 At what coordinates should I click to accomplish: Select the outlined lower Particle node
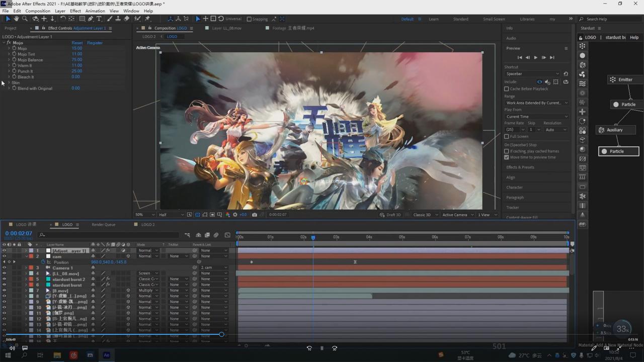619,151
